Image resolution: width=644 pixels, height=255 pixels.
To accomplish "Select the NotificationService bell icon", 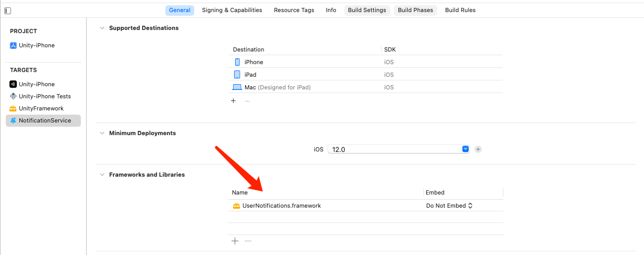I will click(x=13, y=120).
